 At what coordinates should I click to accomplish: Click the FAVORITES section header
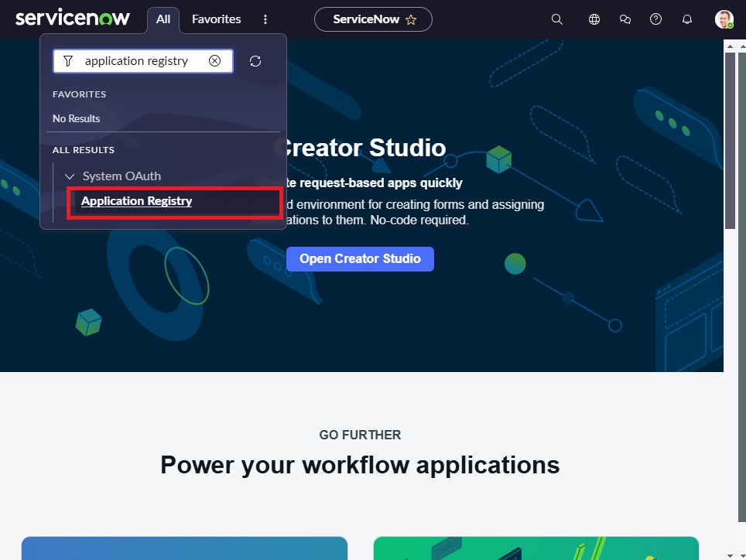pos(80,94)
